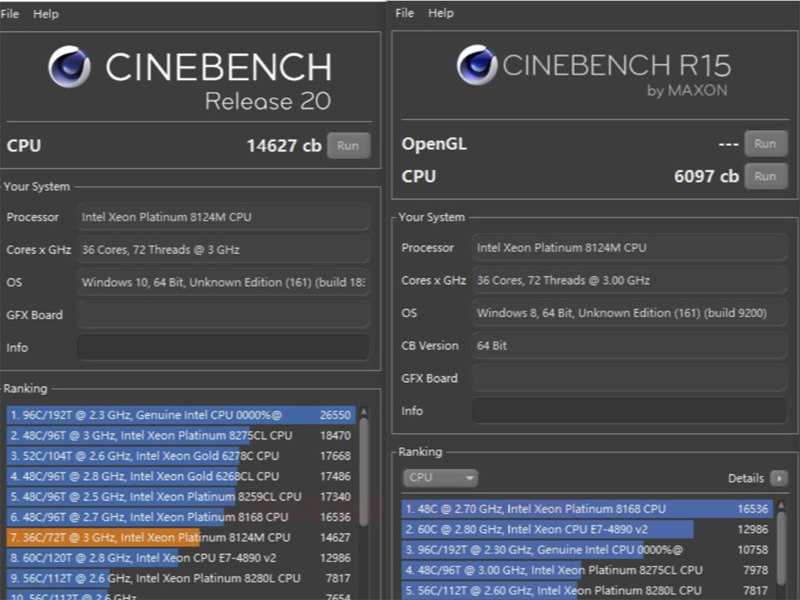The height and width of the screenshot is (600, 800).
Task: Select ranking row 5 Xeon Platinum 8259CL
Action: (181, 496)
